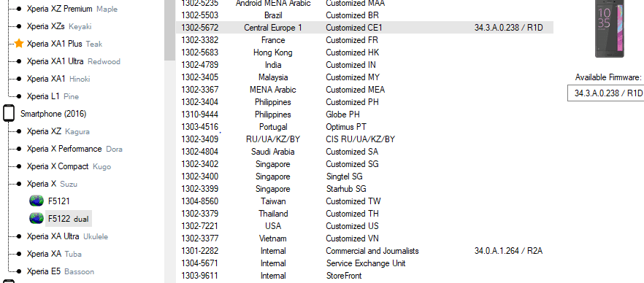
Task: Select the Xperia XZ Kagura tree node
Action: (58, 131)
